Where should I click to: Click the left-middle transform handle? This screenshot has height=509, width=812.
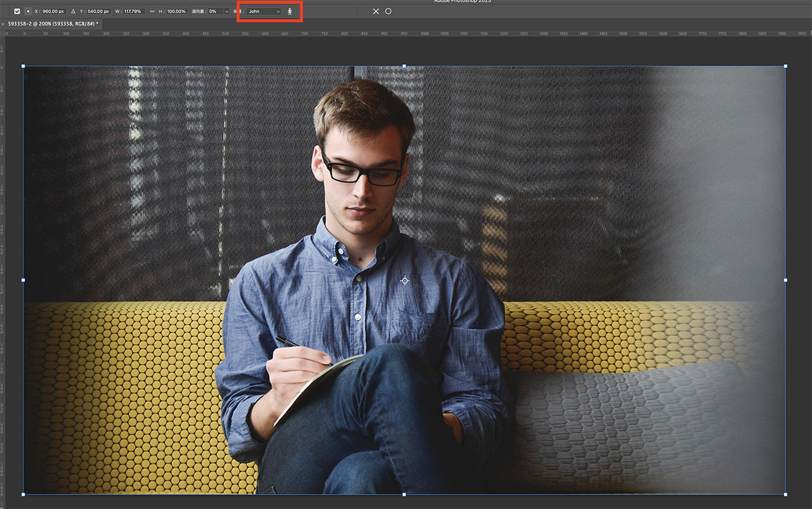[23, 280]
